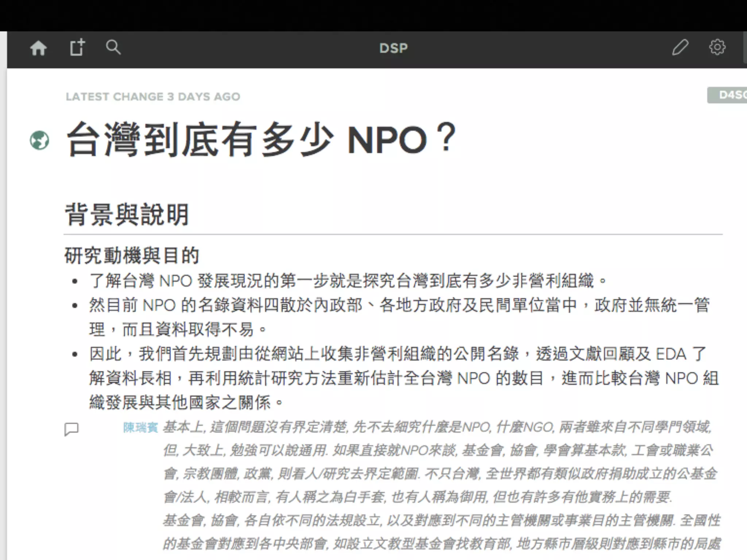This screenshot has width=747, height=560.
Task: Click the 背景與說明 section heading
Action: (x=127, y=214)
